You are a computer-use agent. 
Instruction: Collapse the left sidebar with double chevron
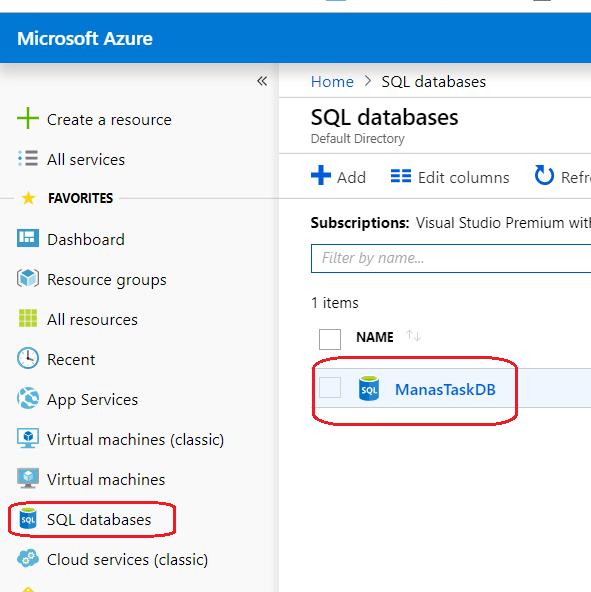click(x=262, y=81)
